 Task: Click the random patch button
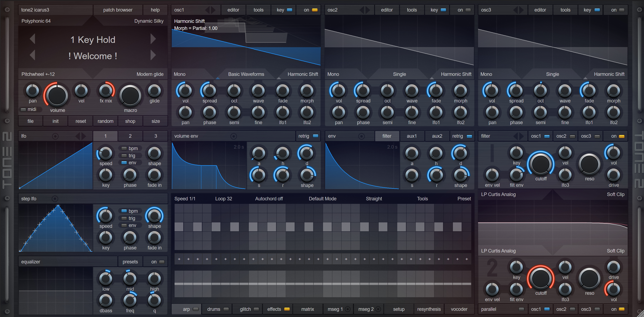click(x=105, y=121)
